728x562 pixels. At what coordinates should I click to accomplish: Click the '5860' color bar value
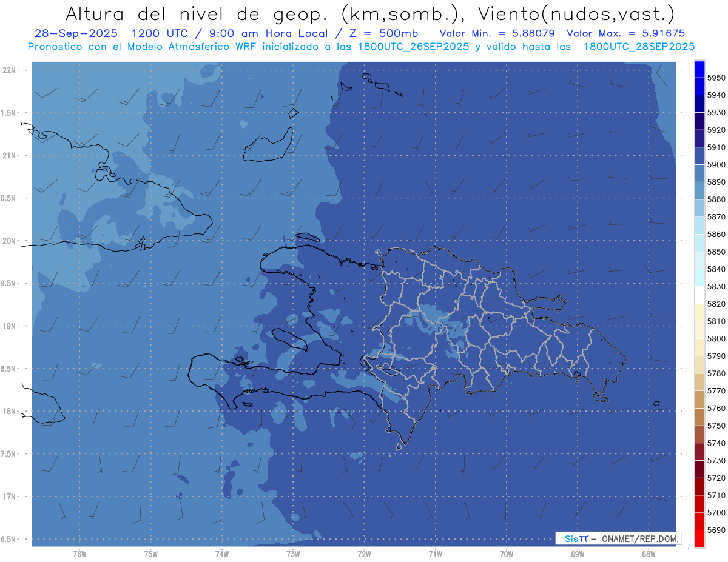(716, 234)
